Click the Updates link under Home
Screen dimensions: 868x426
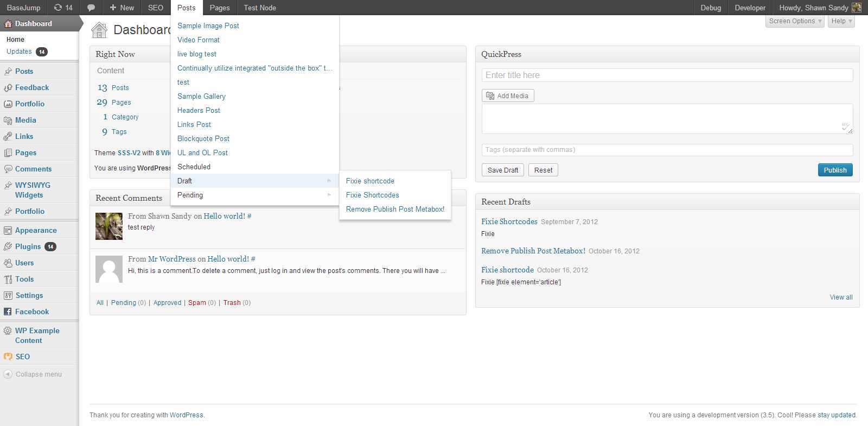pyautogui.click(x=19, y=52)
